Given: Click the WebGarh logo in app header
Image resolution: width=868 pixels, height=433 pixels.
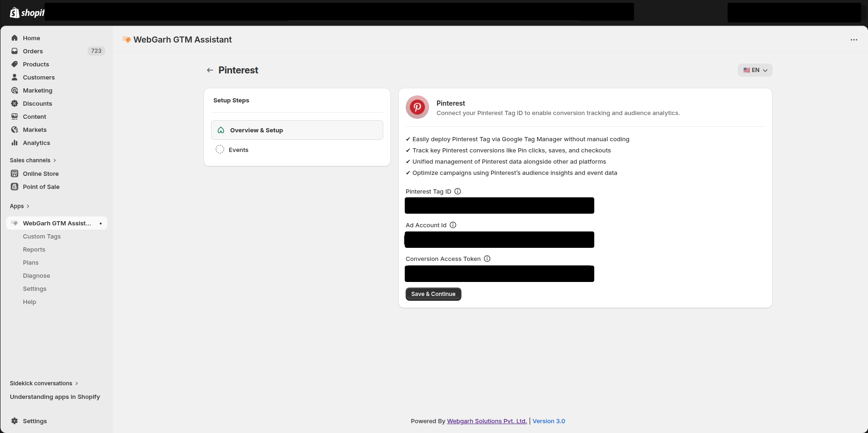Looking at the screenshot, I should click(126, 40).
